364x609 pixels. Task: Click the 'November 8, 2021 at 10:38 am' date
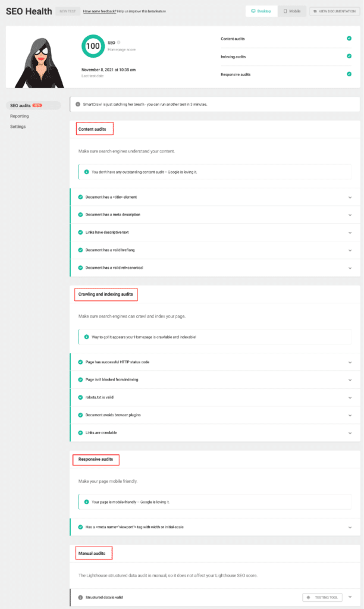[x=108, y=70]
